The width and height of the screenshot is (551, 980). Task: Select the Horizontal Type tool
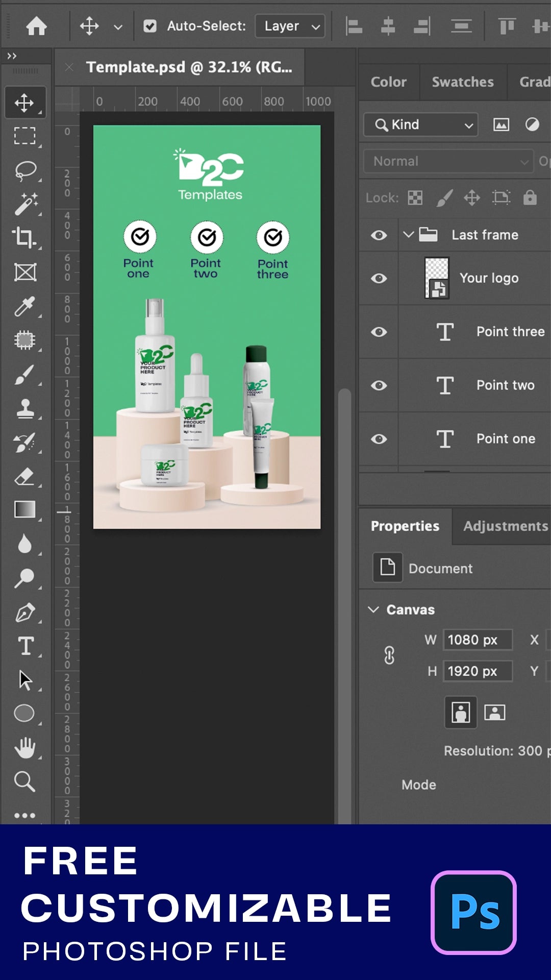tap(25, 646)
